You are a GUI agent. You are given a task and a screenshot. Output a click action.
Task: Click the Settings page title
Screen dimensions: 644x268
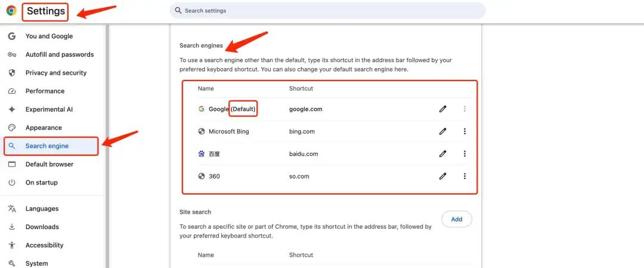click(x=45, y=11)
